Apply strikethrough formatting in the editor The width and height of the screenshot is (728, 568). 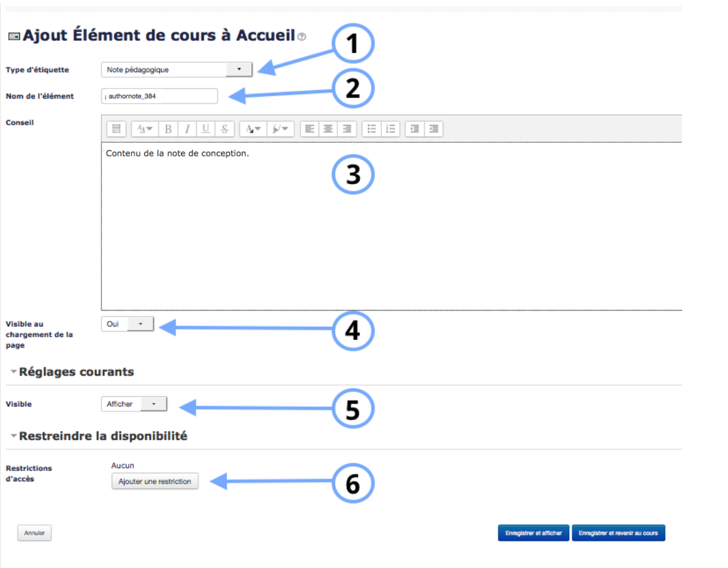(x=225, y=129)
